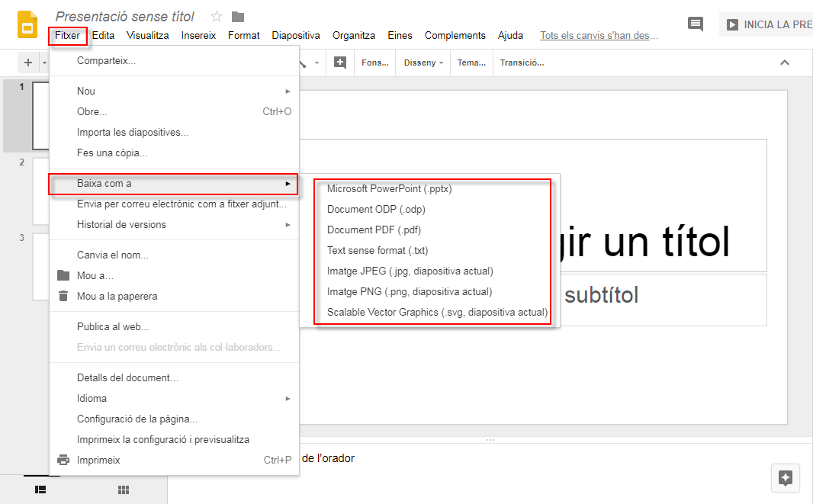Click the add comment toolbar icon

pyautogui.click(x=340, y=63)
